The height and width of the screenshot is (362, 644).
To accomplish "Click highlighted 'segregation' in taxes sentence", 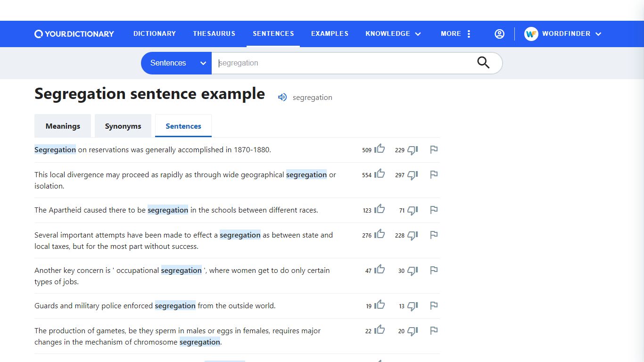I will click(240, 235).
